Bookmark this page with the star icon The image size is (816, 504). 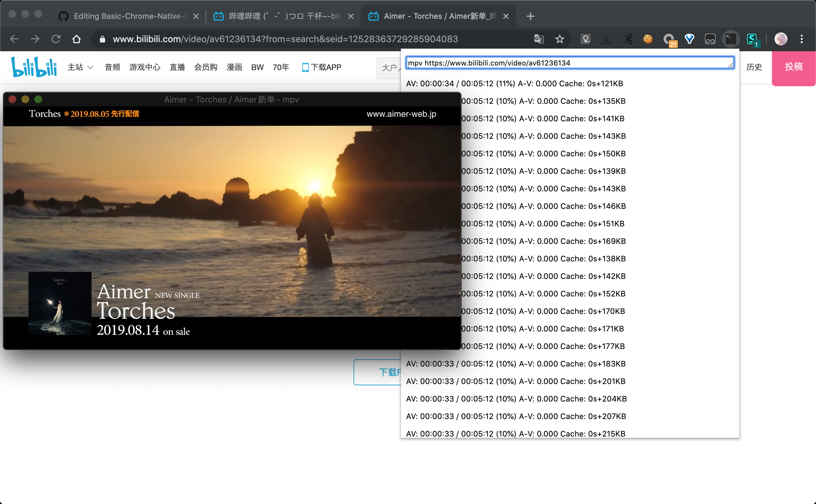pyautogui.click(x=560, y=39)
